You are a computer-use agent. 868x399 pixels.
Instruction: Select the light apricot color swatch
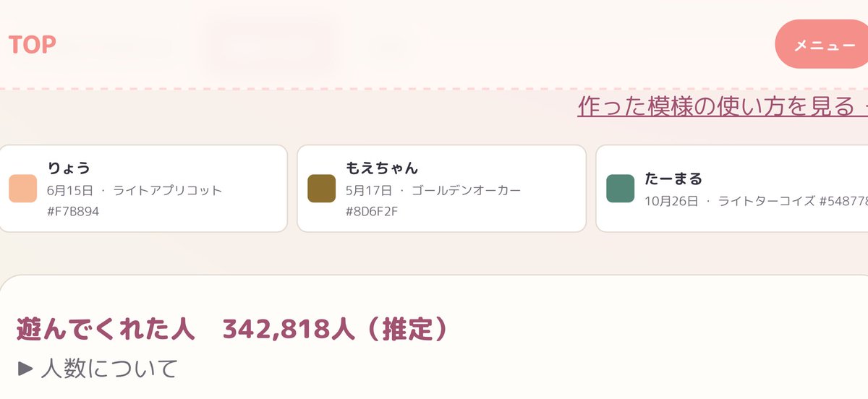[x=22, y=189]
